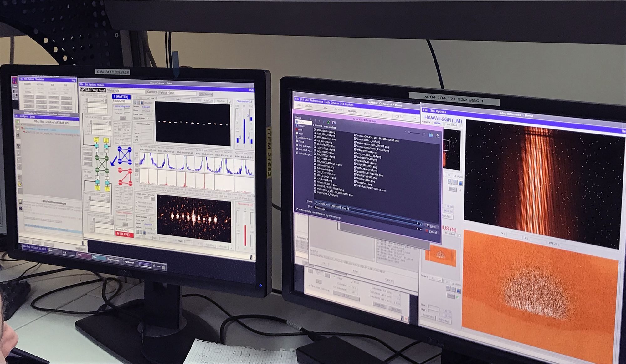This screenshot has height=364, width=626.
Task: Click zoom-in magnifier under HAWAII-2GR camera
Action: pyautogui.click(x=450, y=182)
